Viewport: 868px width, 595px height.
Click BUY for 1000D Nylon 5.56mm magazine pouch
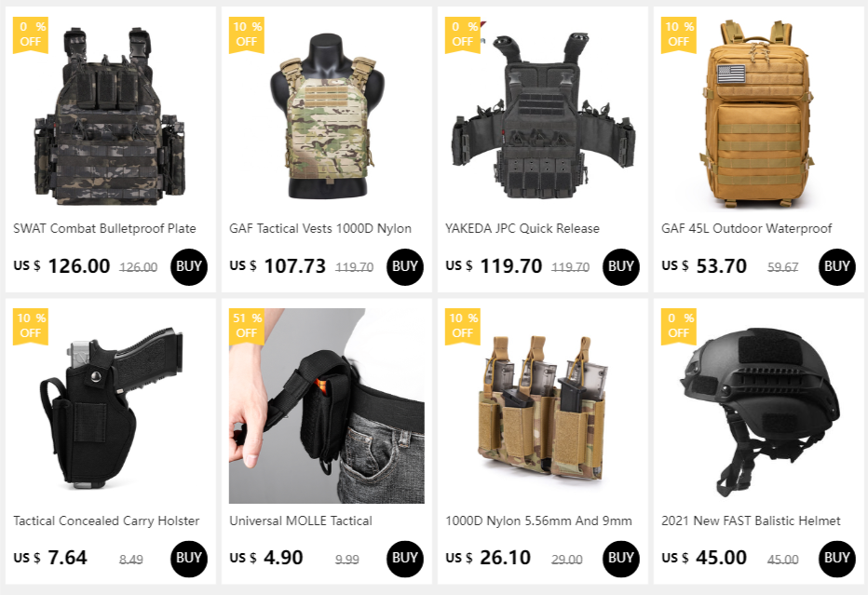tap(620, 559)
